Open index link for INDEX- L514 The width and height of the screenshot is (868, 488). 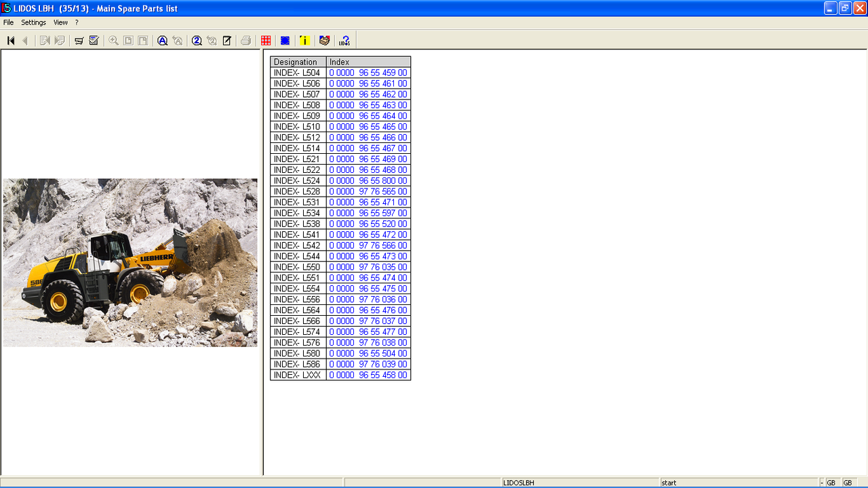368,148
